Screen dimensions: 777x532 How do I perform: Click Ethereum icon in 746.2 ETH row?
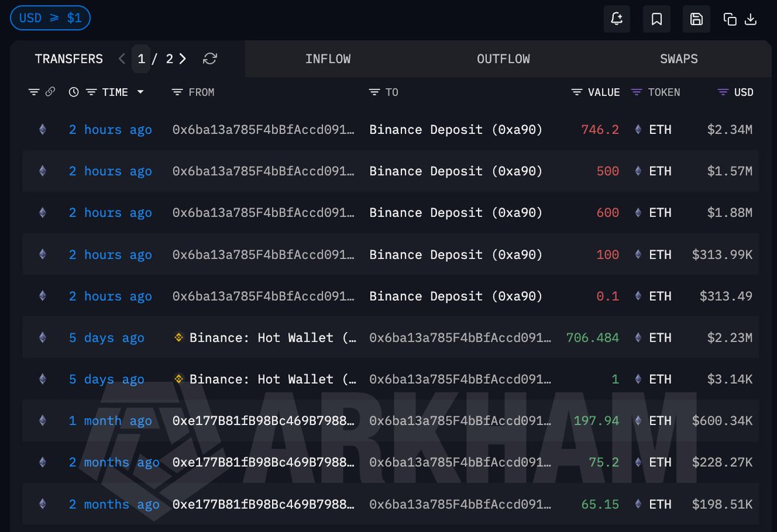(43, 129)
